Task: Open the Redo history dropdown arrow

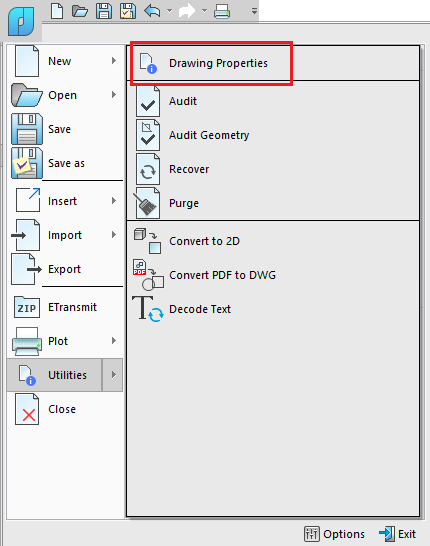Action: (x=204, y=11)
